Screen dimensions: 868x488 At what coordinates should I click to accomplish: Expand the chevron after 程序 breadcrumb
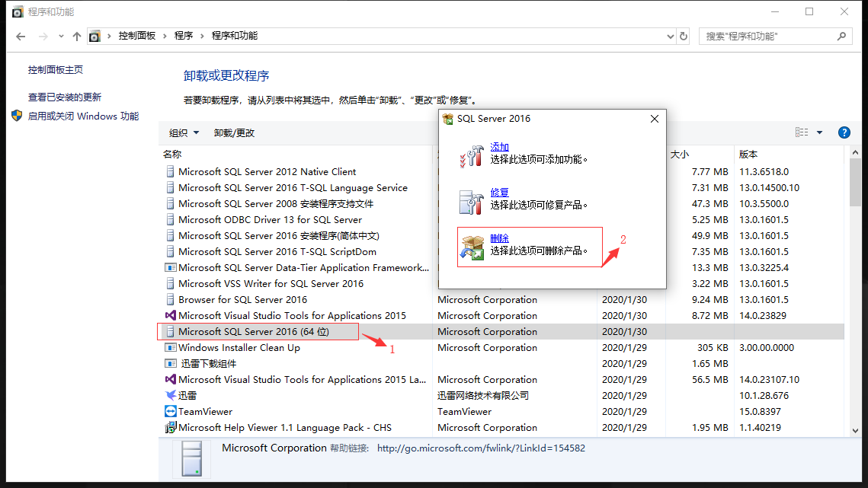[x=202, y=36]
